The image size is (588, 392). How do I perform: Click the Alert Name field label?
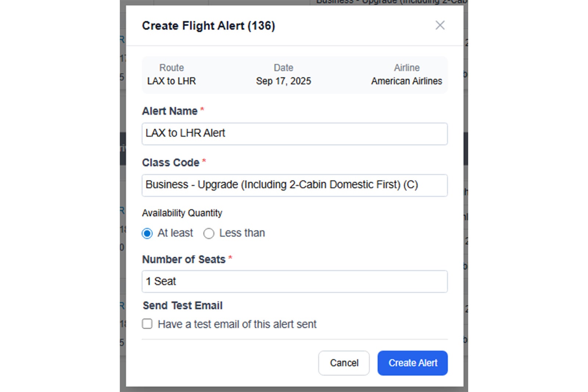pyautogui.click(x=170, y=111)
